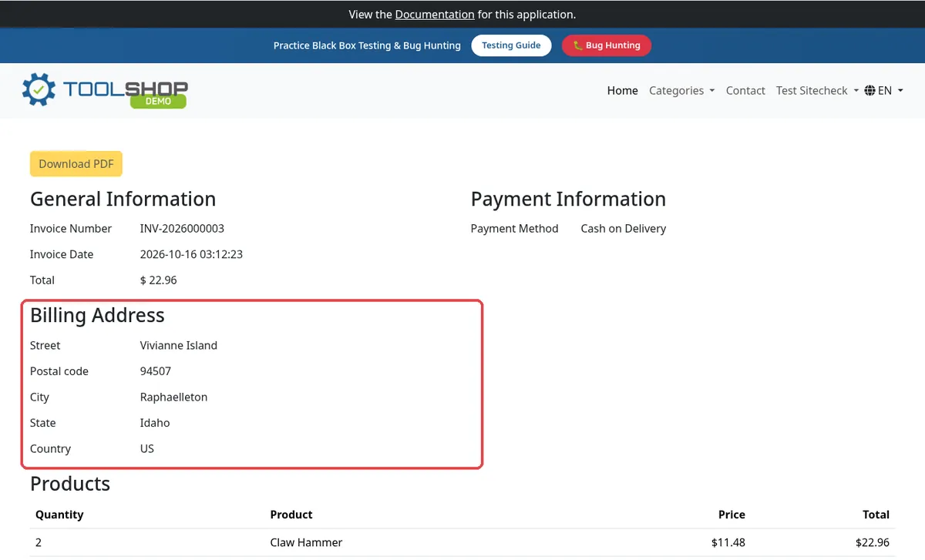Image resolution: width=925 pixels, height=560 pixels.
Task: Click the quantity value 2
Action: pos(39,542)
